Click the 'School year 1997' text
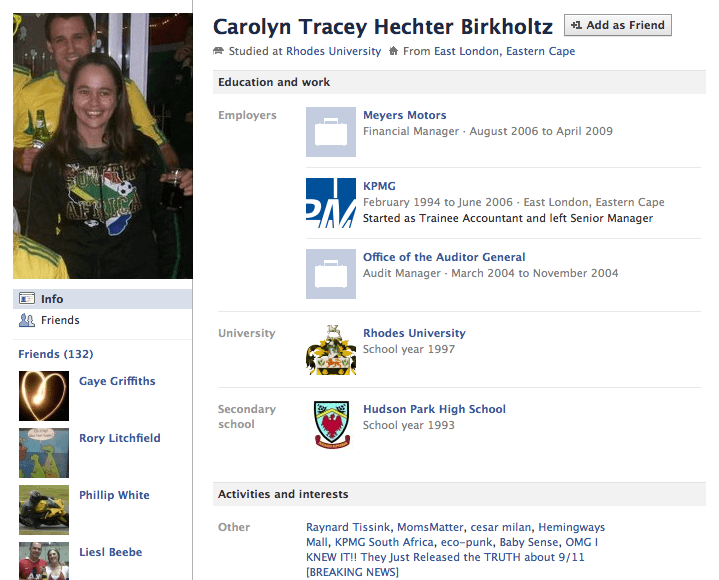This screenshot has width=719, height=580. pyautogui.click(x=409, y=349)
